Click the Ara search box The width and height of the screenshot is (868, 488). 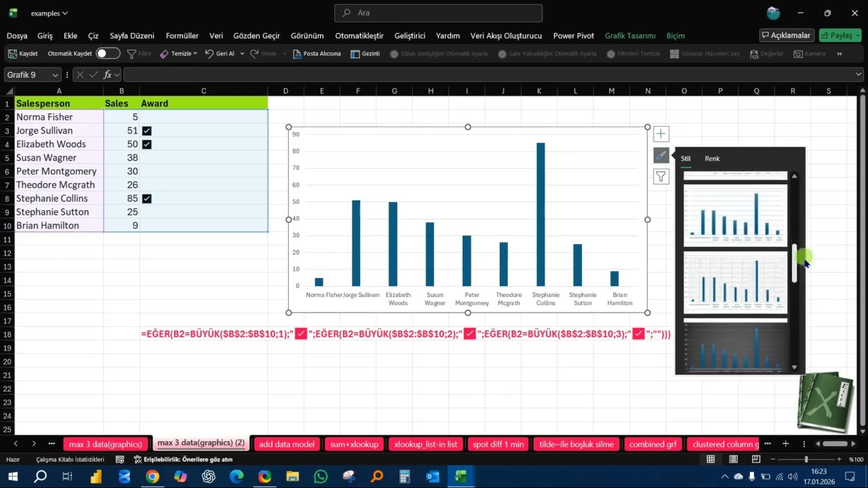point(438,13)
